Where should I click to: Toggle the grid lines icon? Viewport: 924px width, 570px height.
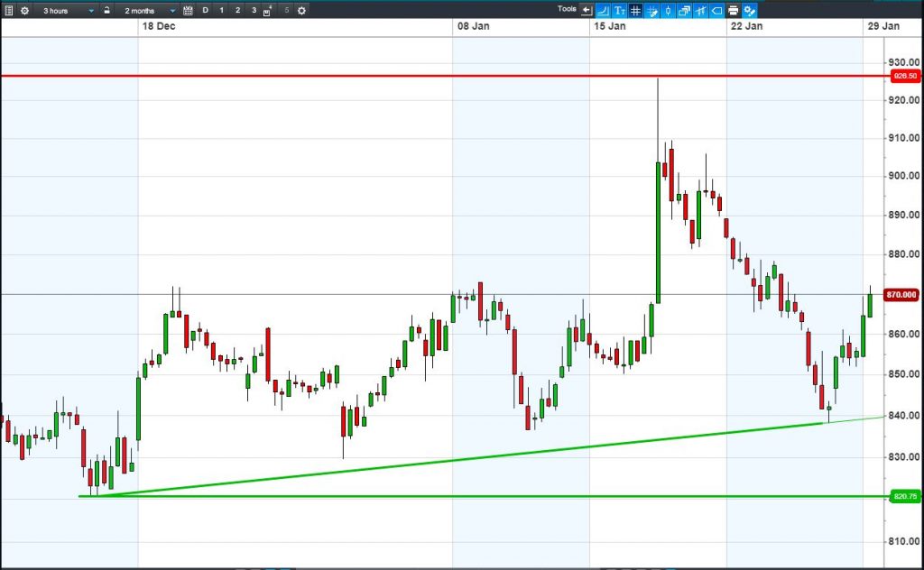pos(635,10)
